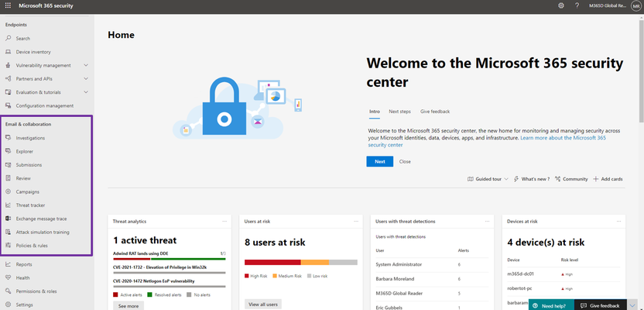Click the Add cards plus icon
This screenshot has width=644, height=310.
[x=595, y=179]
